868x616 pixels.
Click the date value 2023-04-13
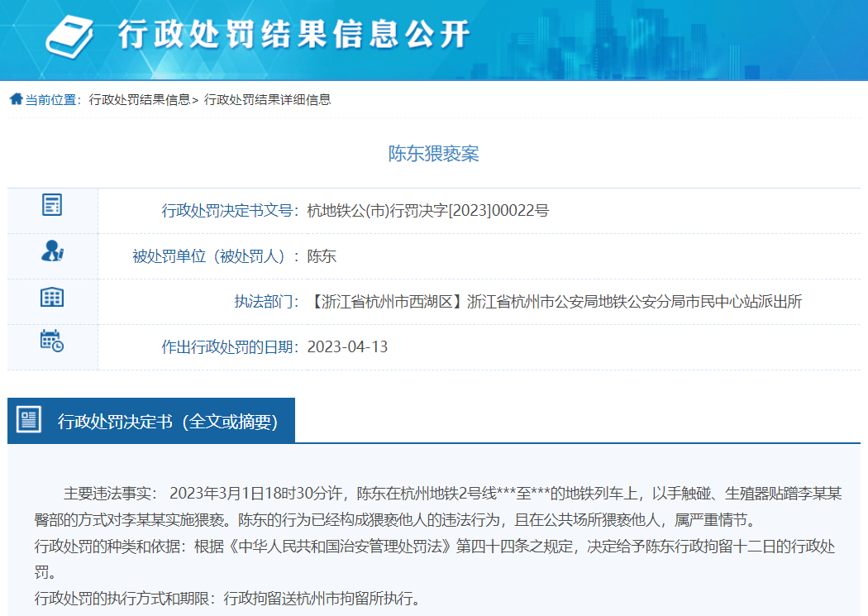(348, 347)
